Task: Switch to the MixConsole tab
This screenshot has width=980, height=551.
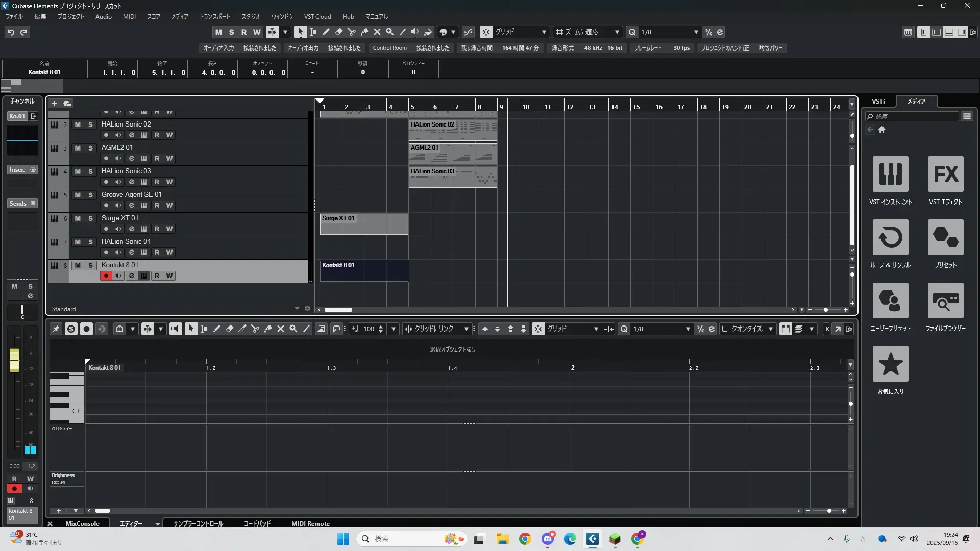Action: pyautogui.click(x=82, y=524)
